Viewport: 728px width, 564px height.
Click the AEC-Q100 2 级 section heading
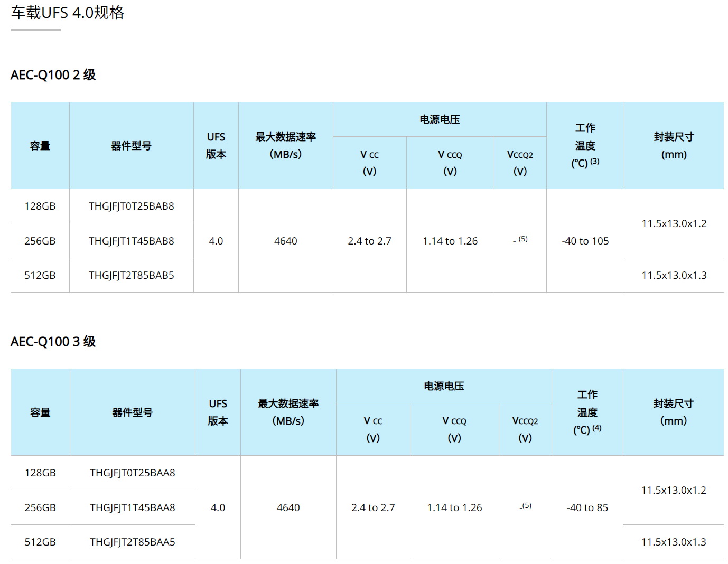53,75
